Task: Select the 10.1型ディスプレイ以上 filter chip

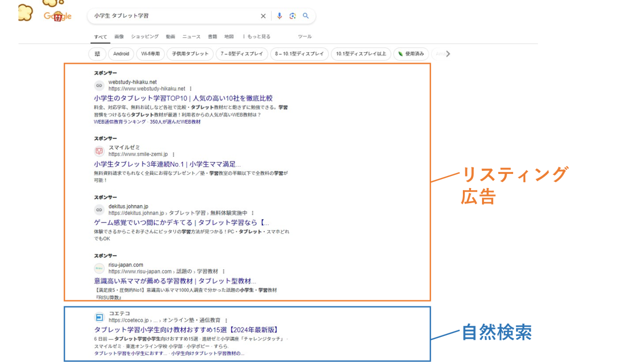Action: click(361, 54)
